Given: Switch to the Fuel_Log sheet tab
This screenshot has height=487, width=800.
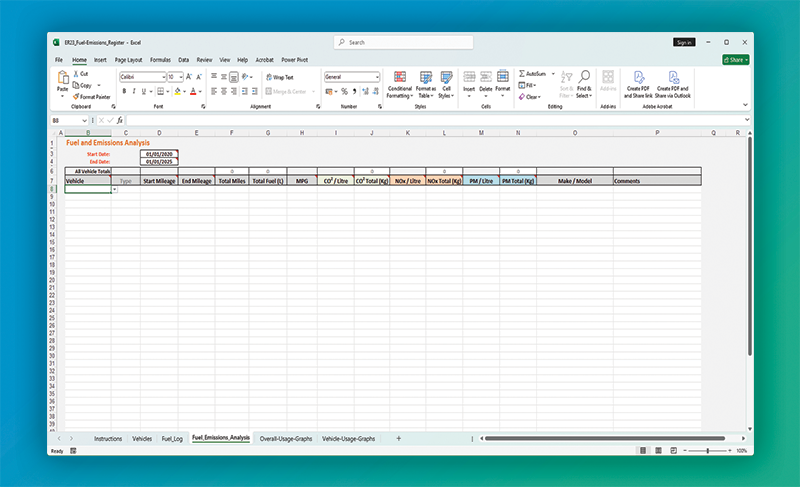Looking at the screenshot, I should [x=172, y=438].
